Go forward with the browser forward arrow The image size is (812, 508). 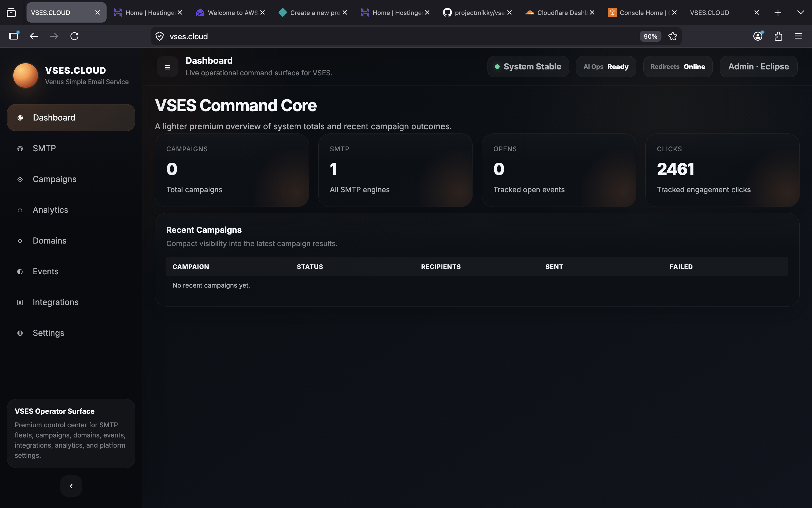tap(54, 36)
